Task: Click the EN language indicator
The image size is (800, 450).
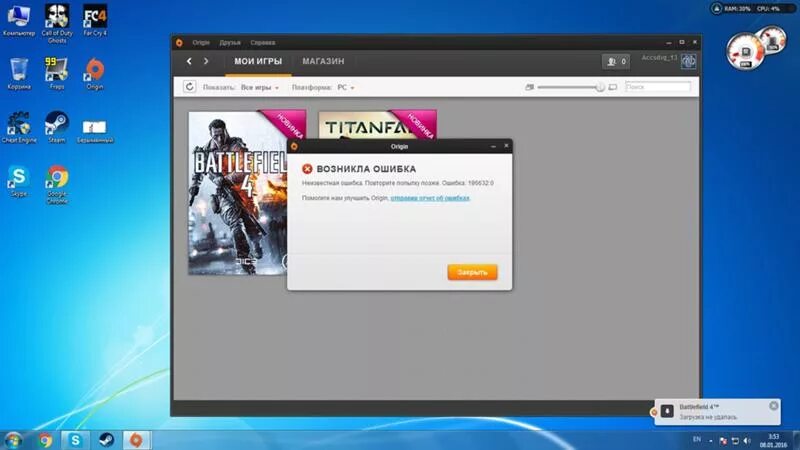Action: click(696, 439)
